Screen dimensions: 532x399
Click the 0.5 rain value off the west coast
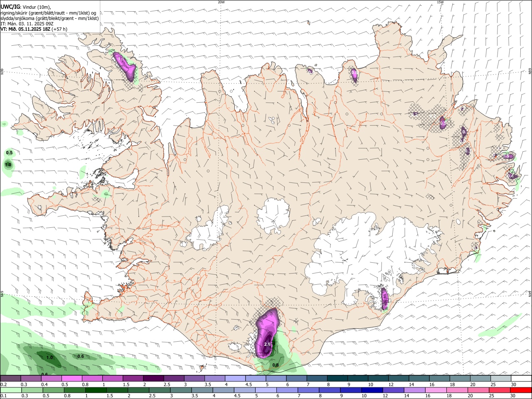pos(9,153)
